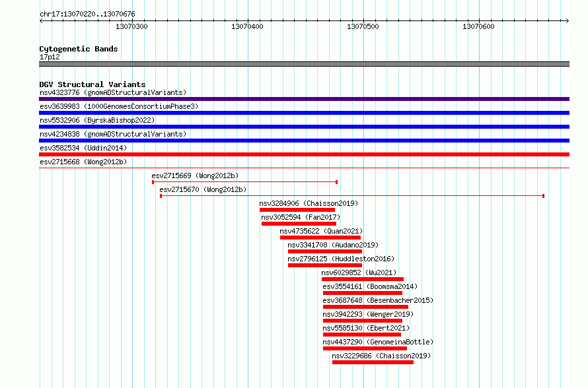
Task: Click the esv2715669 Wong2012b label
Action: [x=195, y=176]
